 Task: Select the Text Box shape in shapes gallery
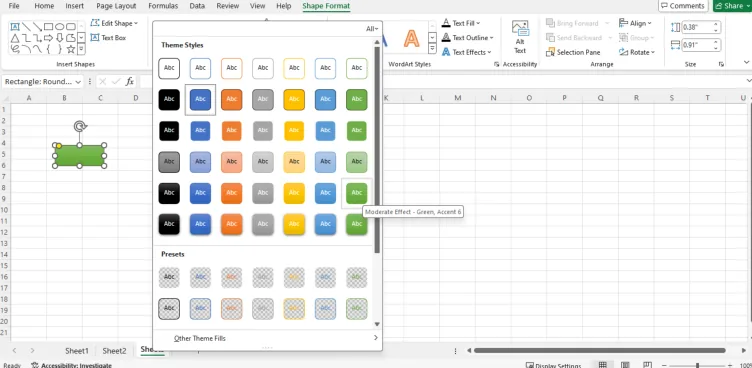click(x=15, y=27)
